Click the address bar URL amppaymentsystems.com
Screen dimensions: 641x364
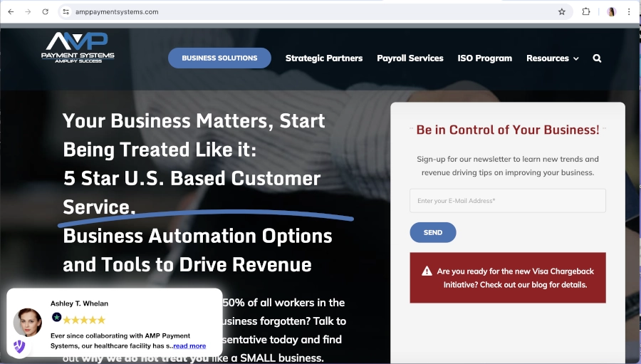click(x=117, y=12)
